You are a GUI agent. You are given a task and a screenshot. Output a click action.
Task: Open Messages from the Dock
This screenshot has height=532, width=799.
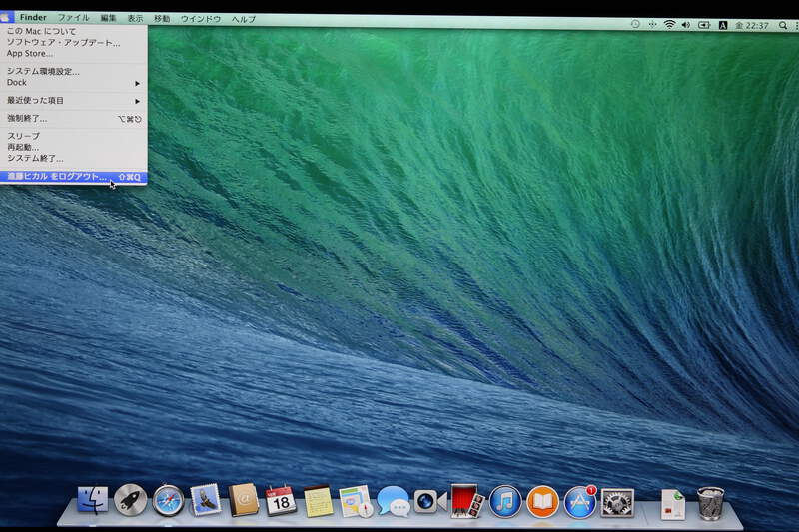393,501
